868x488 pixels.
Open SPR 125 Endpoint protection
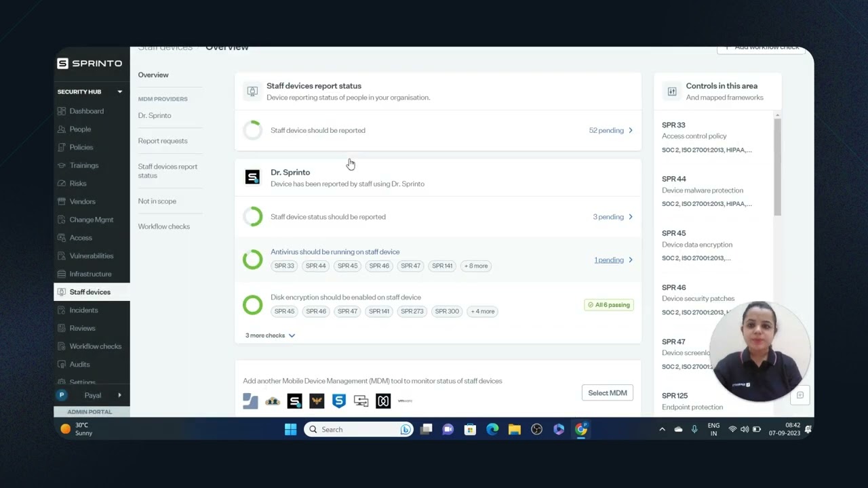692,401
